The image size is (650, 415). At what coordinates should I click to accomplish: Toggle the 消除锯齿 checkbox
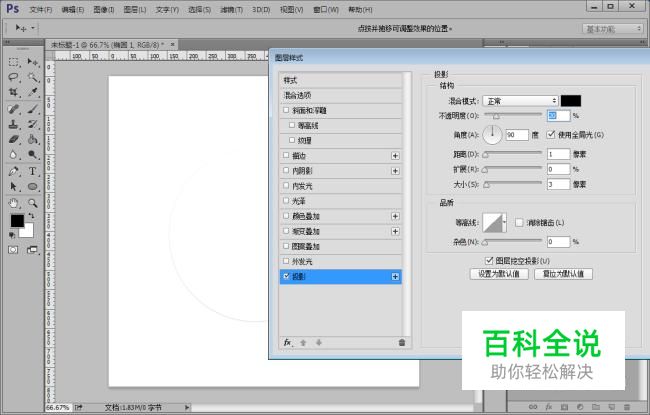[x=519, y=223]
